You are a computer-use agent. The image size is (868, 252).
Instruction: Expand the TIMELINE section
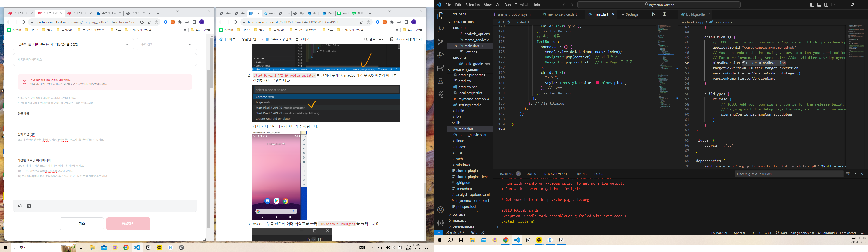(x=470, y=221)
